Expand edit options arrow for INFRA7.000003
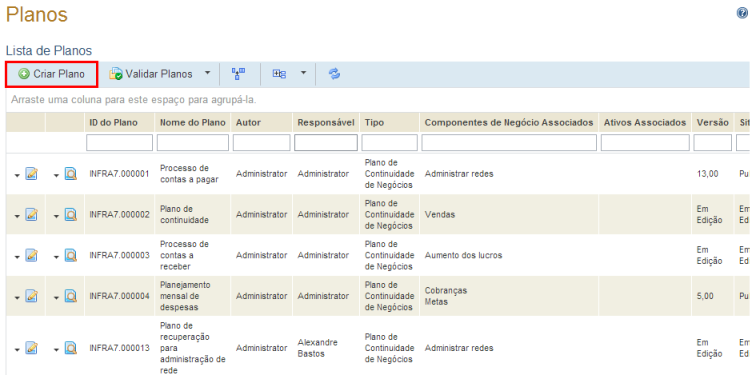 (x=17, y=256)
